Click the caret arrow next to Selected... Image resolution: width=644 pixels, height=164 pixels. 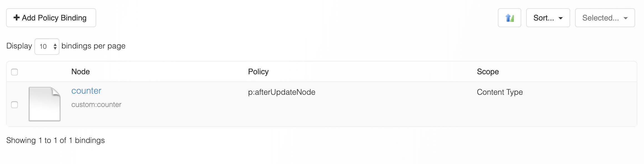(x=626, y=18)
